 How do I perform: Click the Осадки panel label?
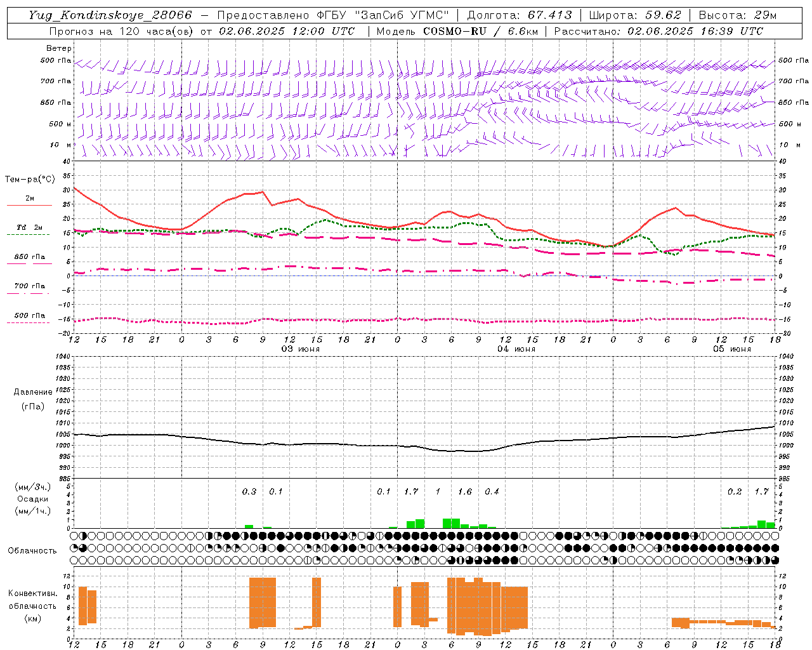pos(32,499)
